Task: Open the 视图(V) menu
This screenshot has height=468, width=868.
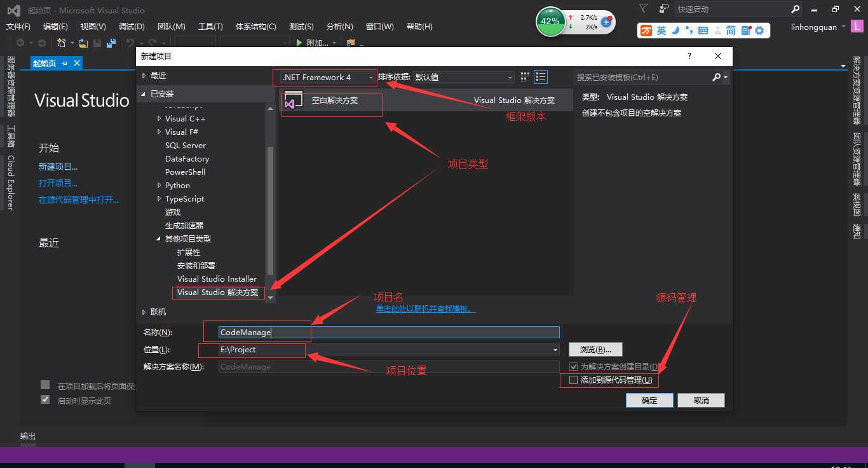Action: (93, 26)
